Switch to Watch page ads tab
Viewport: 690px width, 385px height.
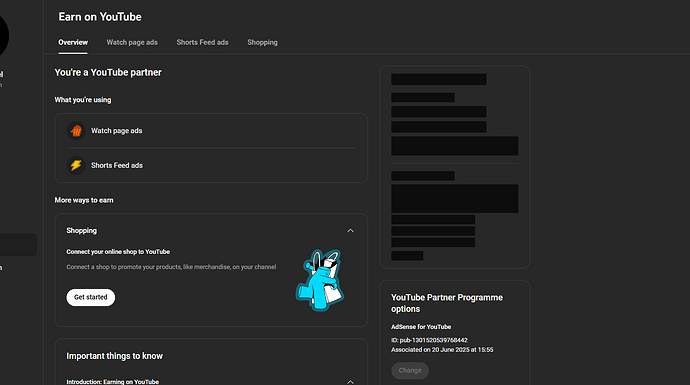pyautogui.click(x=132, y=42)
